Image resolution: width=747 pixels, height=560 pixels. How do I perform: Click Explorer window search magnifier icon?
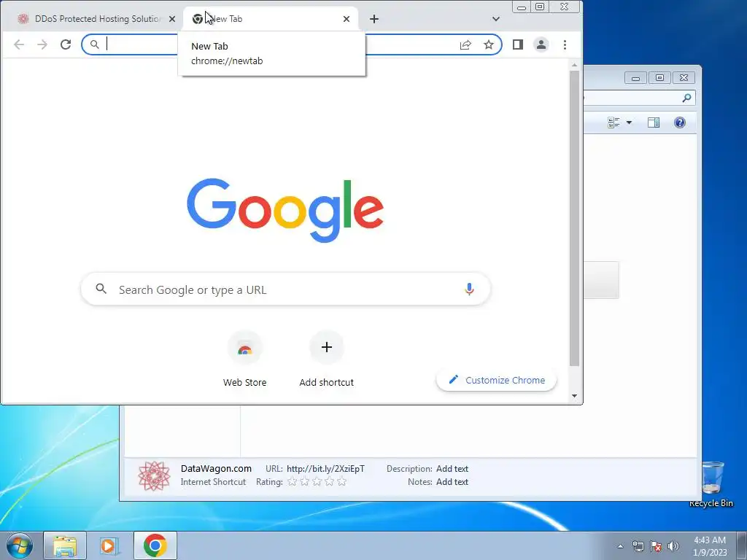[686, 98]
